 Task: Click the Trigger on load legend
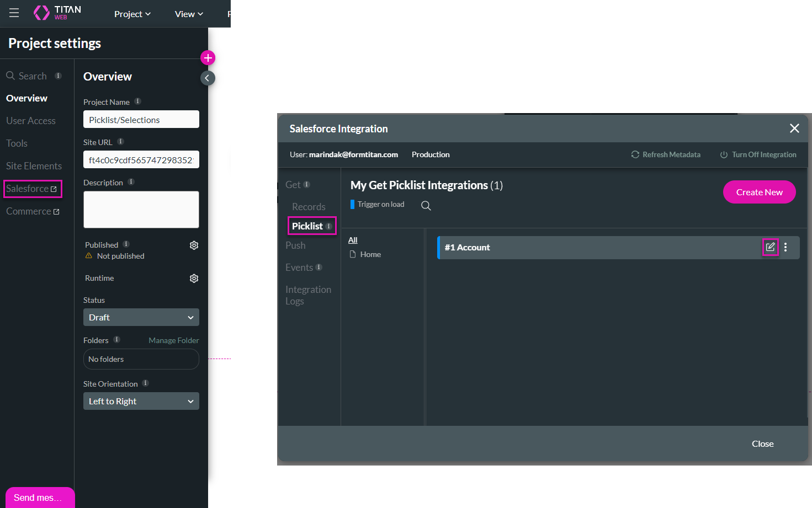click(x=378, y=205)
